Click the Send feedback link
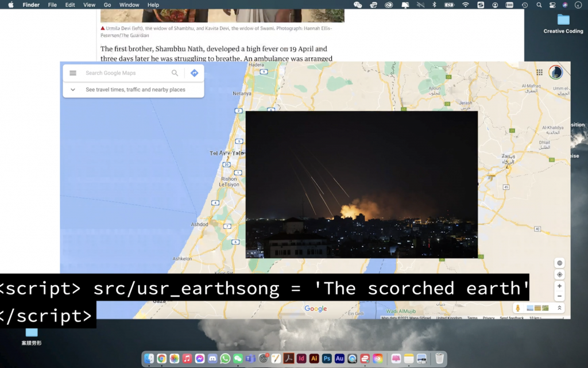The height and width of the screenshot is (368, 588). [x=512, y=318]
